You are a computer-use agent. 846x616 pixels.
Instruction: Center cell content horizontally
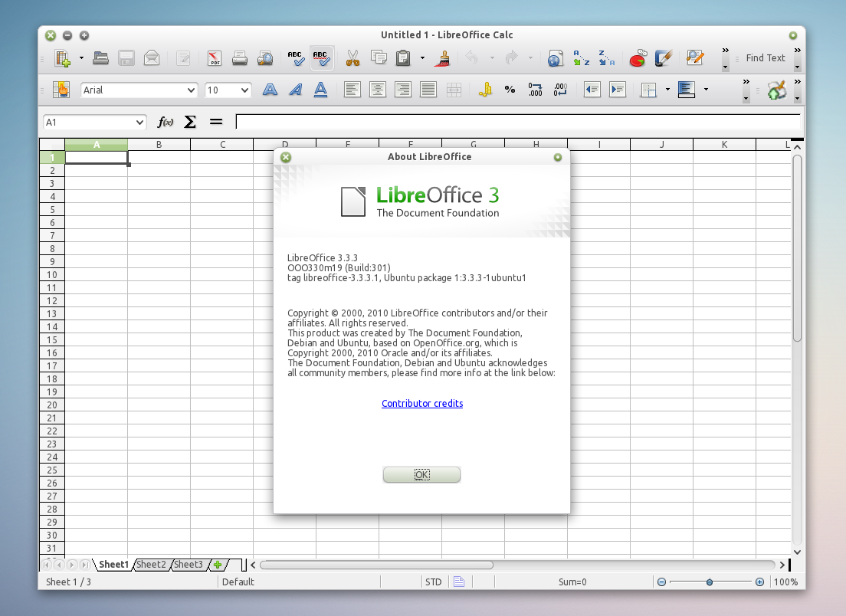tap(378, 90)
